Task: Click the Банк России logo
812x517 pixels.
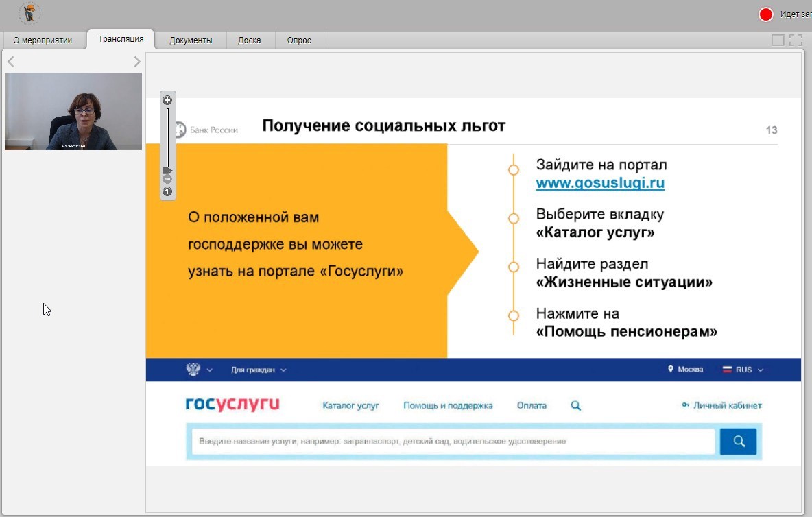Action: pyautogui.click(x=207, y=130)
